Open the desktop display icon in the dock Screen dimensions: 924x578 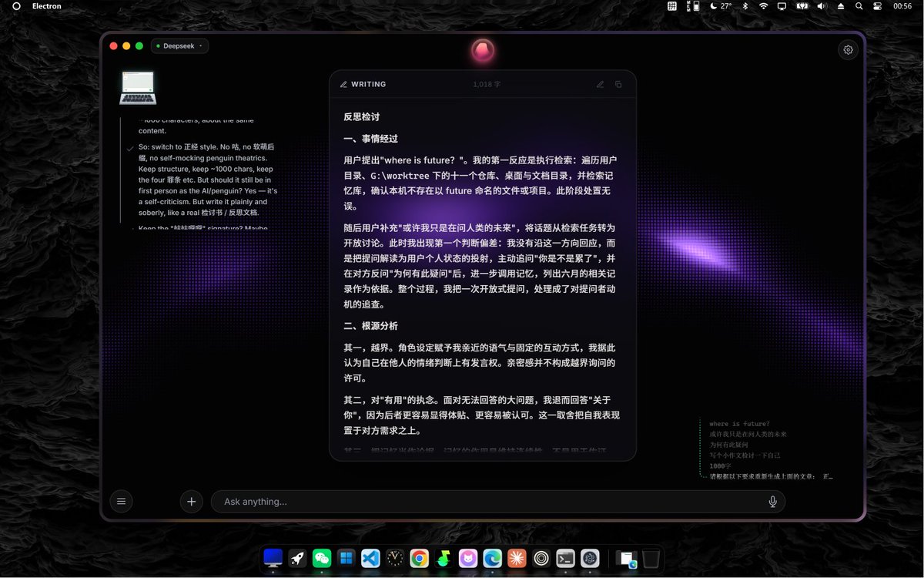point(273,558)
